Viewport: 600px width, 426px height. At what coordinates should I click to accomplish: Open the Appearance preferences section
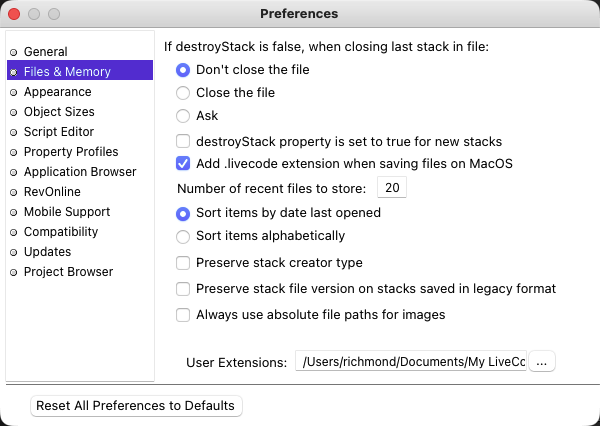57,91
